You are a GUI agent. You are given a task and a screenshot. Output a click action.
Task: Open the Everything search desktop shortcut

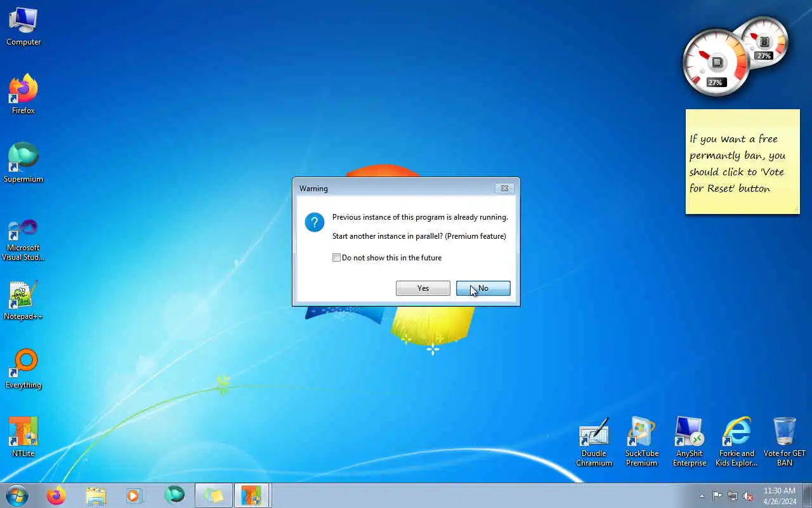coord(23,369)
